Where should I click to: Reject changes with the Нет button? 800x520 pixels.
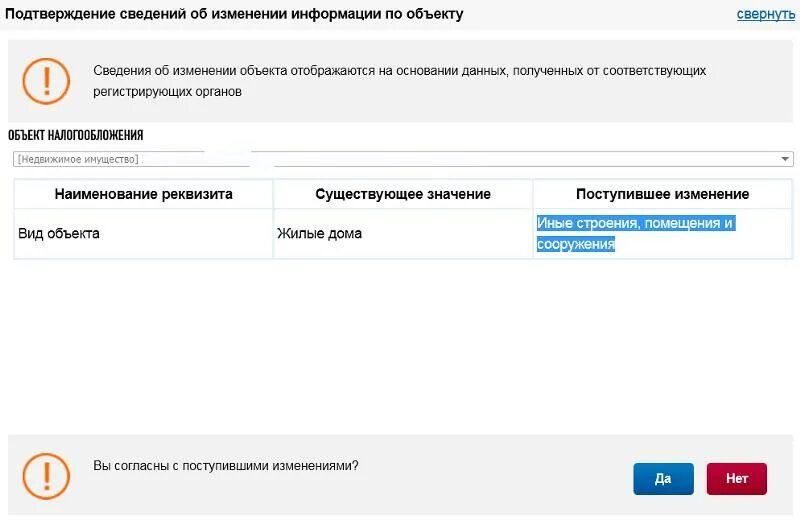click(737, 479)
